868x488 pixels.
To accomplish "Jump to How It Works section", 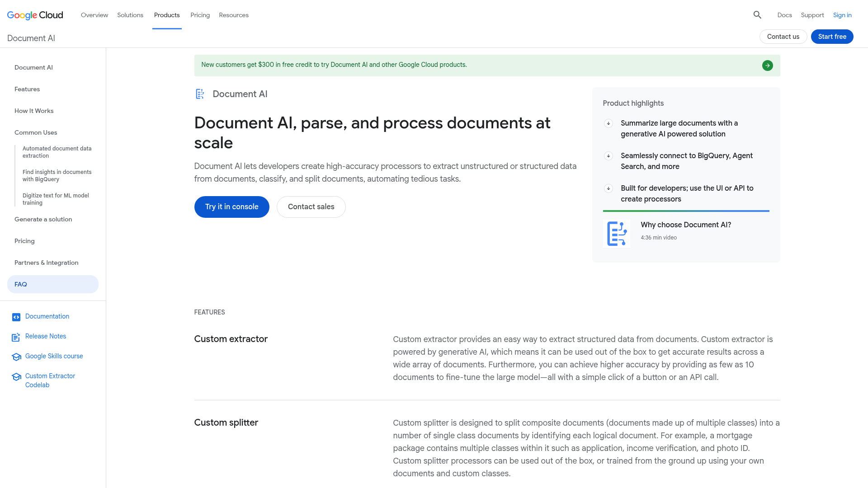I will pyautogui.click(x=34, y=111).
